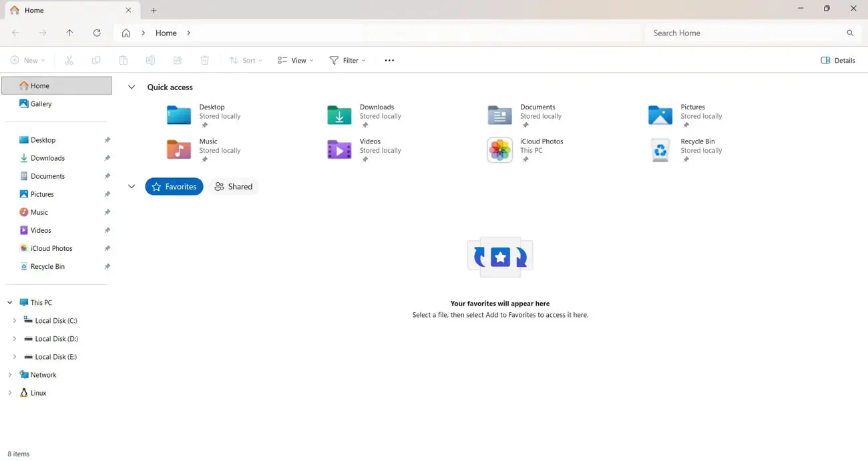Click the Up arrow navigation button

click(69, 33)
